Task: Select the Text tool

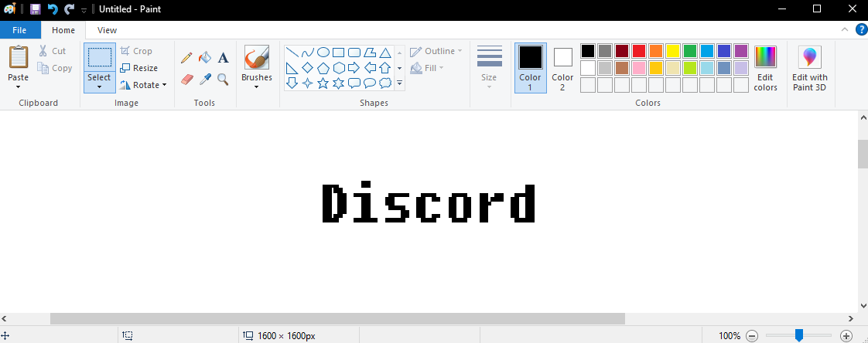Action: pyautogui.click(x=223, y=57)
